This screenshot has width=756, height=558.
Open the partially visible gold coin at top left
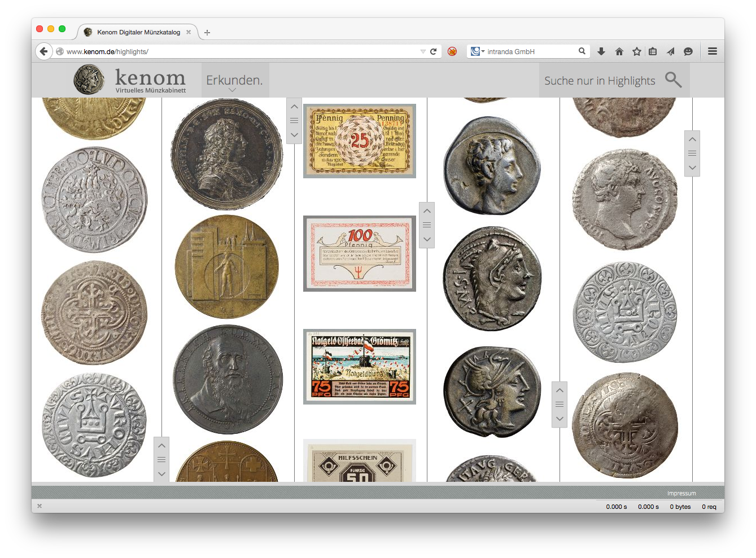pyautogui.click(x=94, y=118)
